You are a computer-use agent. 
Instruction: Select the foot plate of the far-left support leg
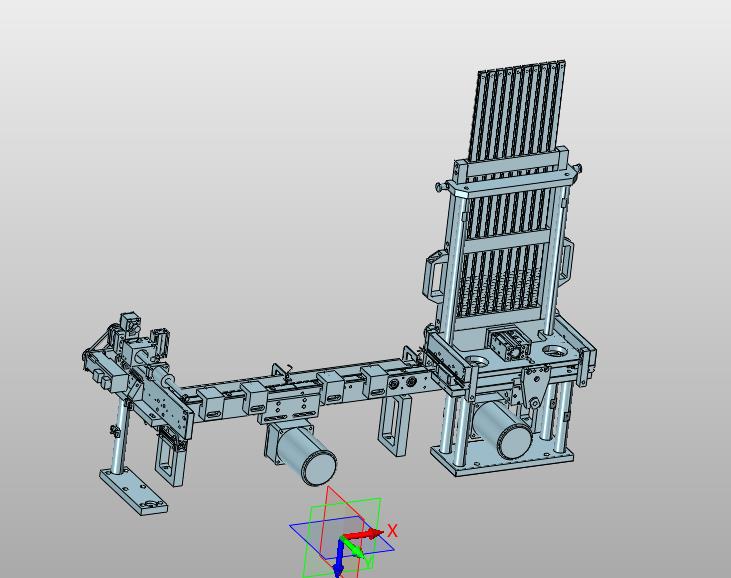133,491
